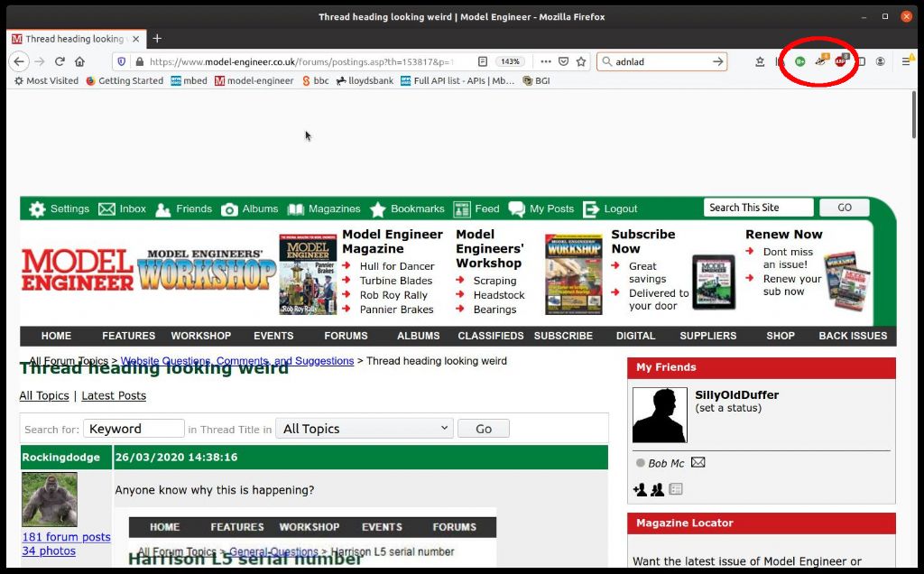Reload the current page
Image resolution: width=924 pixels, height=574 pixels.
[x=60, y=61]
